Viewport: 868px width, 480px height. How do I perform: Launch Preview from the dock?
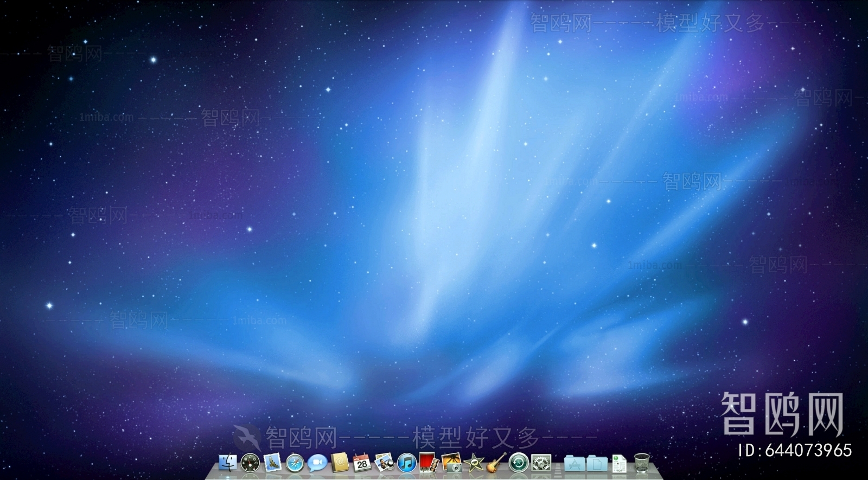(x=384, y=463)
